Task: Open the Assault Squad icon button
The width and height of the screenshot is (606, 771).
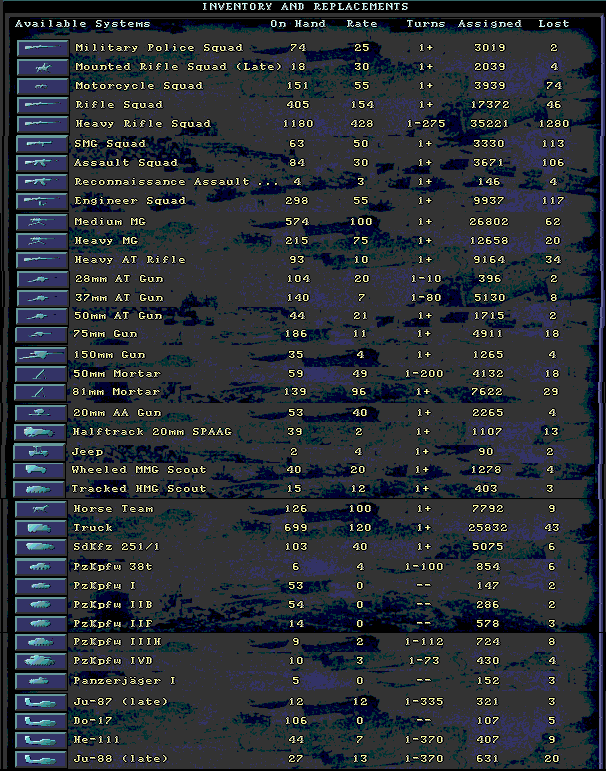Action: click(x=42, y=163)
